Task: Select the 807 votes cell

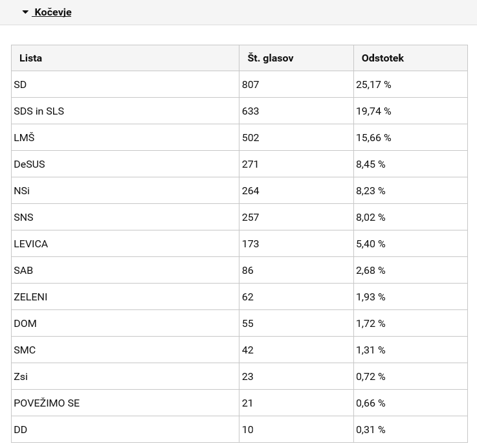Action: pyautogui.click(x=296, y=84)
